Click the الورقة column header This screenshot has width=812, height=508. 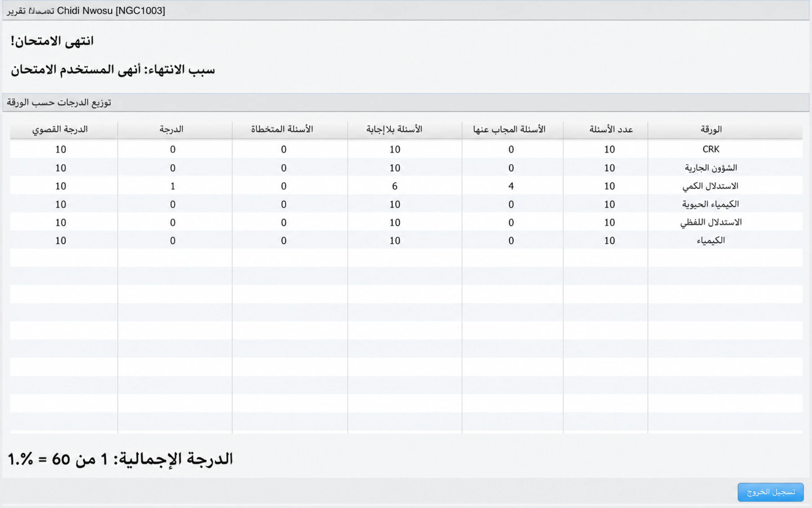725,130
